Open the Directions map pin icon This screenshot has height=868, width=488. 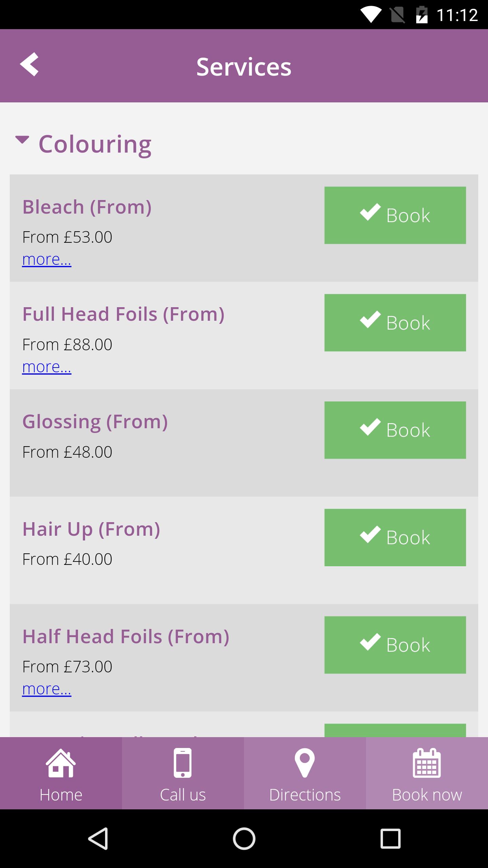(x=305, y=763)
